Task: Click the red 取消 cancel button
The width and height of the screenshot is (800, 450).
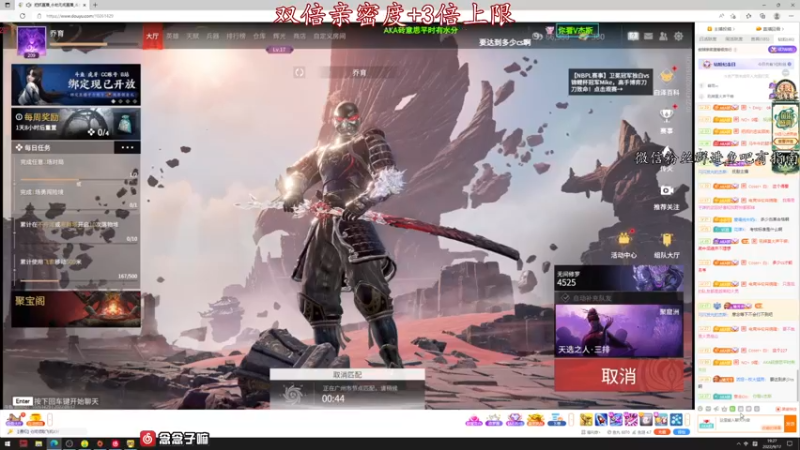Action: point(619,376)
